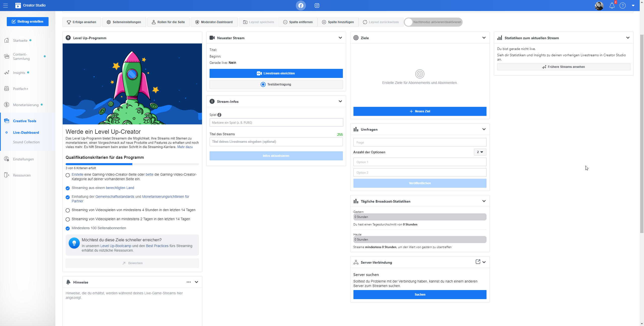Open the Live-Dashboard menu item
The width and height of the screenshot is (644, 326).
[x=25, y=132]
